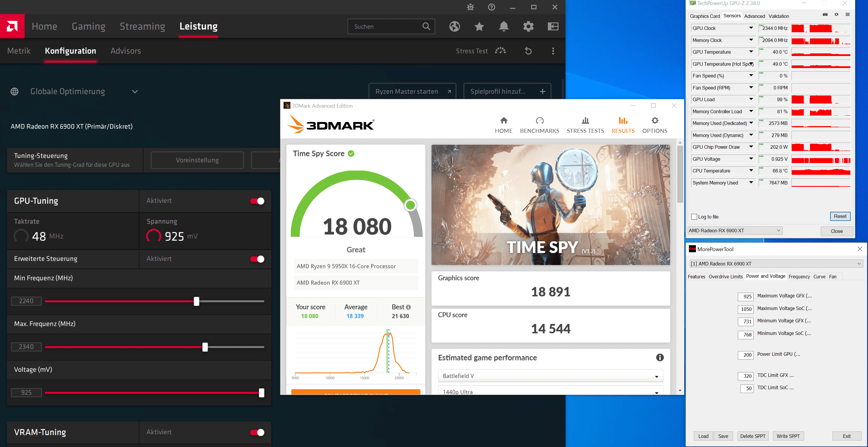The image size is (868, 447).
Task: Open OPTIONS in 3DMark
Action: 654,125
